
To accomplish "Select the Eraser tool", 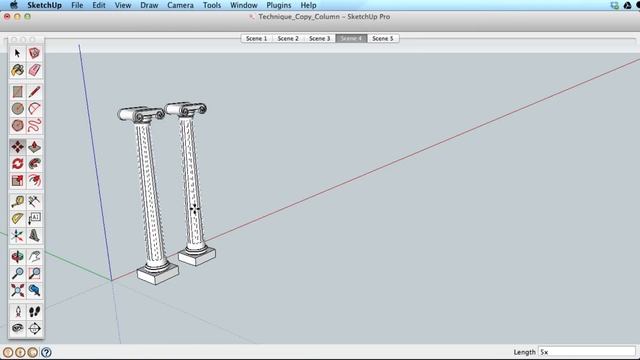I will click(34, 70).
